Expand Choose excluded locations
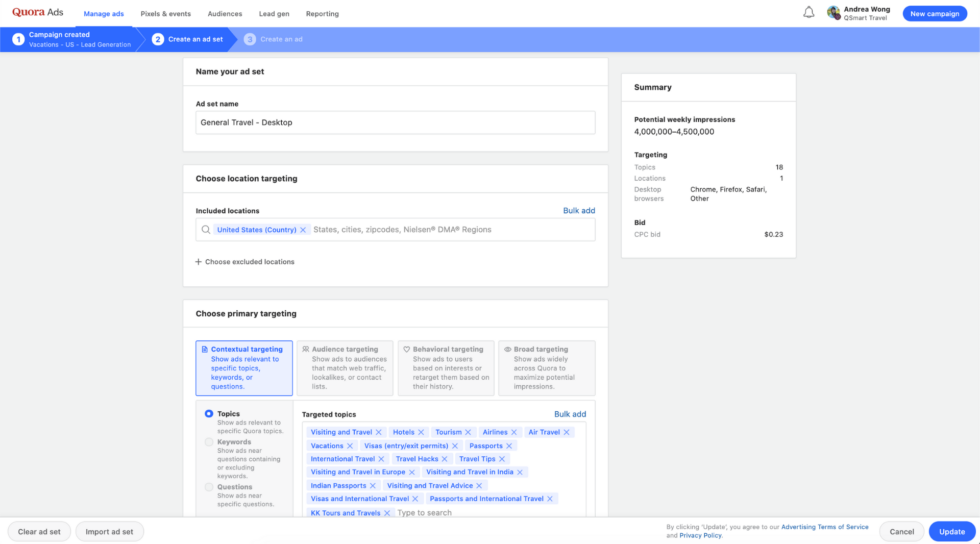This screenshot has height=544, width=980. 245,262
